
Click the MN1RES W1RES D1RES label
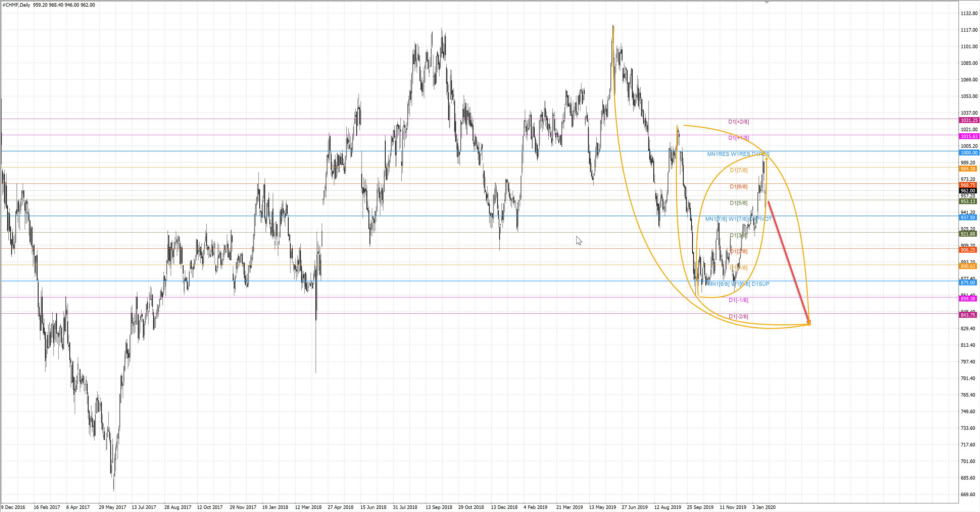pyautogui.click(x=738, y=154)
